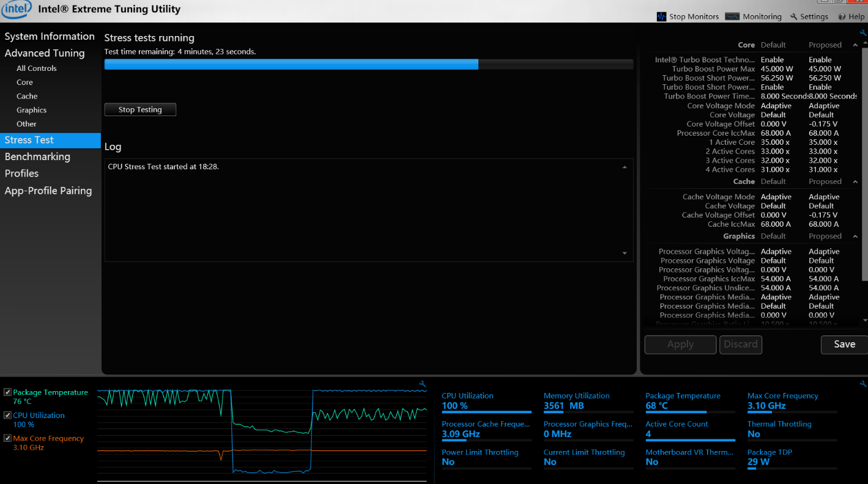Click the Log scroll-down arrow
The height and width of the screenshot is (484, 868).
(625, 253)
